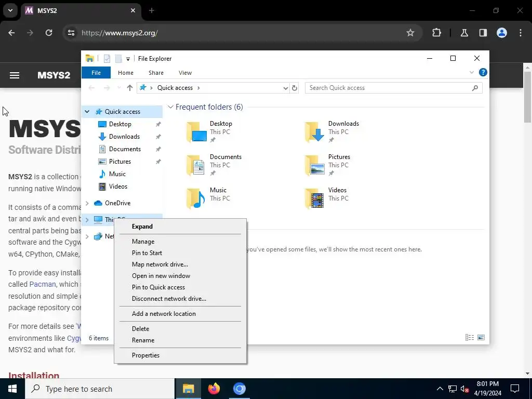Screen dimensions: 532x399
Task: Open Chrome tab search dropdown
Action: 10,10
